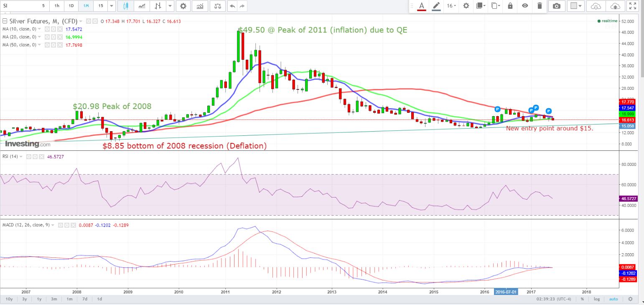
Task: Open settings for the MACD indicator
Action: [x=67, y=225]
